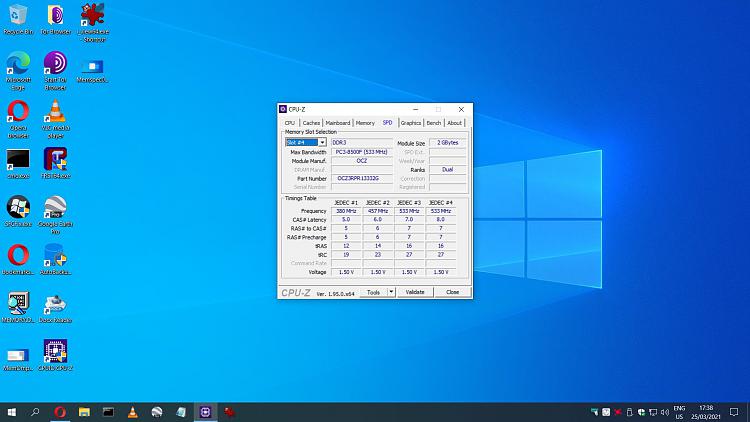Open File Explorer from the taskbar
The height and width of the screenshot is (422, 750).
tap(84, 412)
